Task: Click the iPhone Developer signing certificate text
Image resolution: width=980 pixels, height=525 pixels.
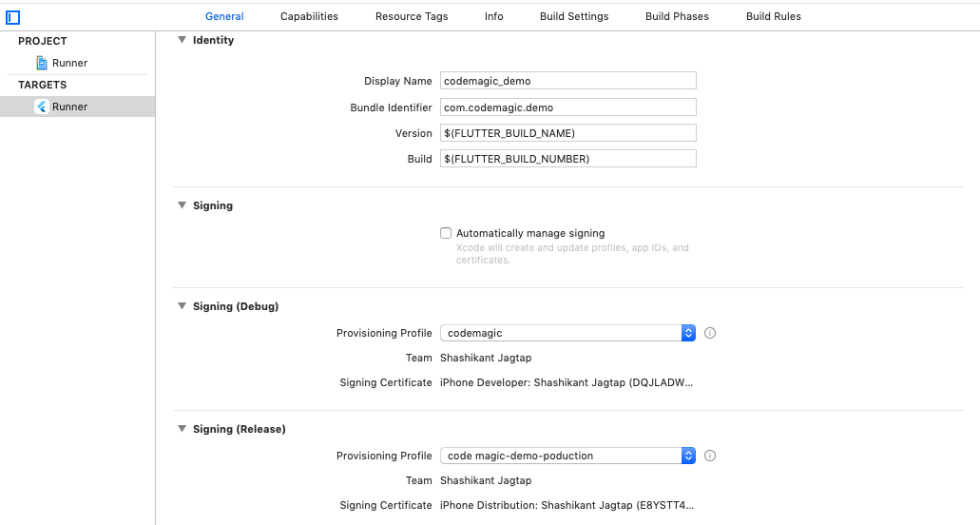Action: [567, 382]
